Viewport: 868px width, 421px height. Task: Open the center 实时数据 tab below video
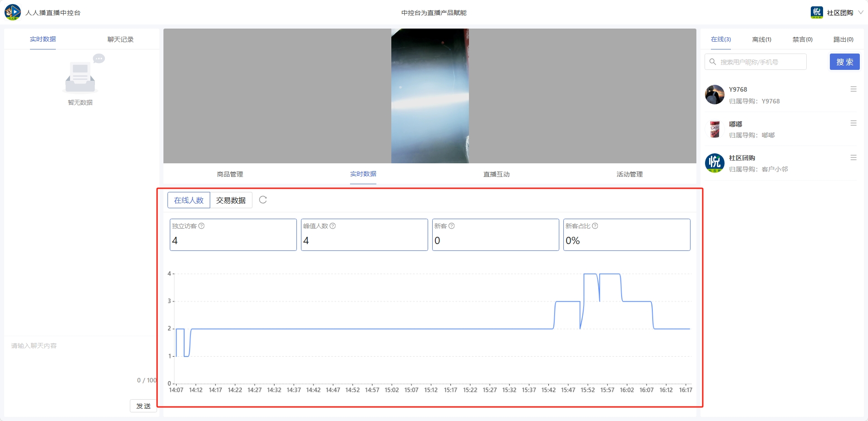[x=363, y=174]
